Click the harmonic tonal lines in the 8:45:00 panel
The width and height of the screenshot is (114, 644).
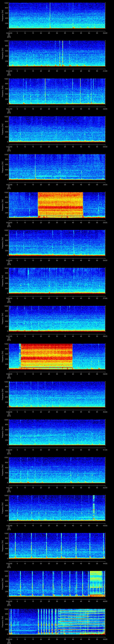(x=81, y=621)
